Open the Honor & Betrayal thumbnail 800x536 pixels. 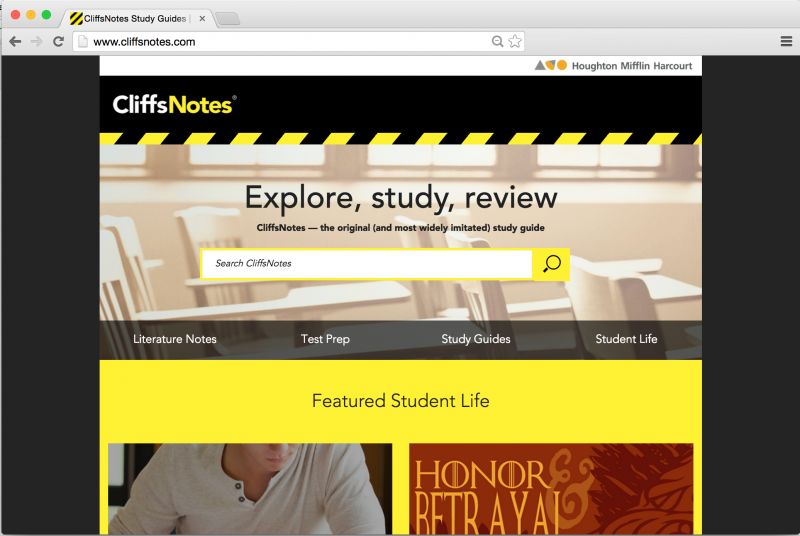coord(551,489)
